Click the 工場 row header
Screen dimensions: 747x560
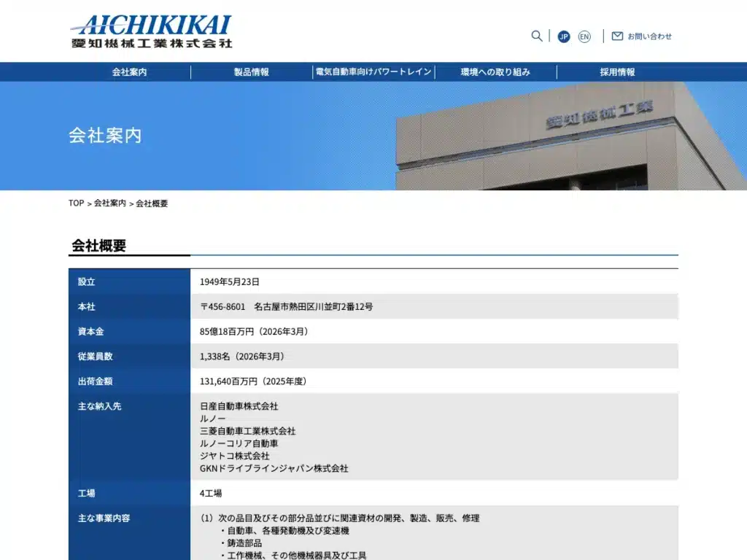pos(130,493)
